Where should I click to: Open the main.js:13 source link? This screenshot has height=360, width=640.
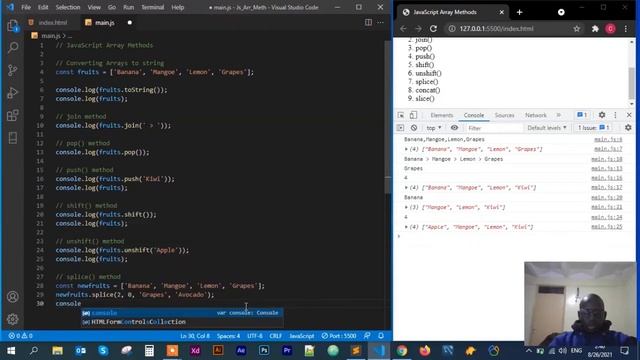607,169
